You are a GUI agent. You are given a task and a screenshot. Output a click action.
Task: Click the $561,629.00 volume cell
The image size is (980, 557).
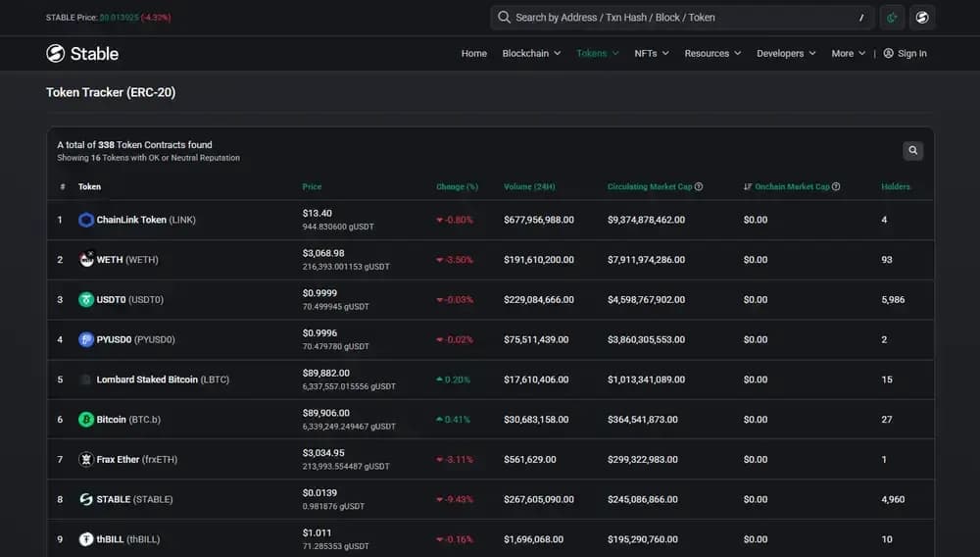click(x=530, y=460)
